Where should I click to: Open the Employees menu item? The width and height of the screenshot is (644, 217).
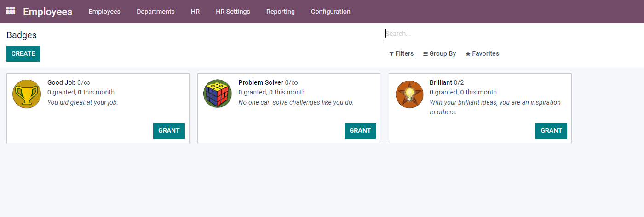tap(104, 12)
